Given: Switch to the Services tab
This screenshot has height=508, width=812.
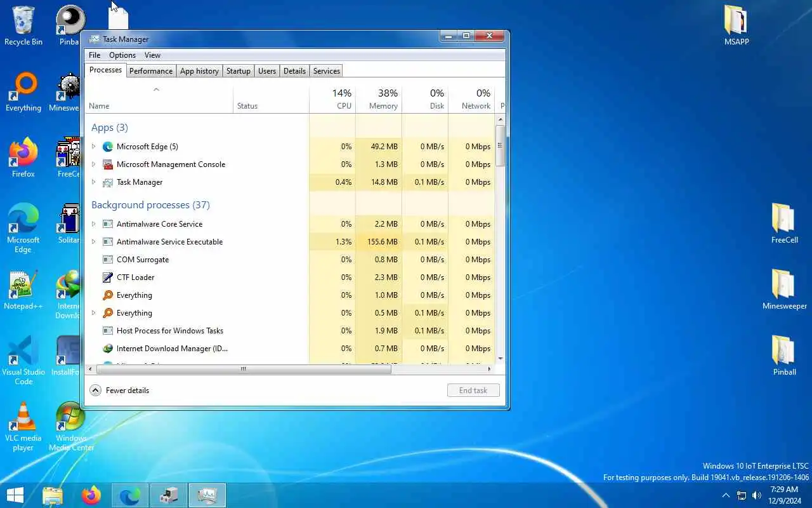Looking at the screenshot, I should (327, 71).
